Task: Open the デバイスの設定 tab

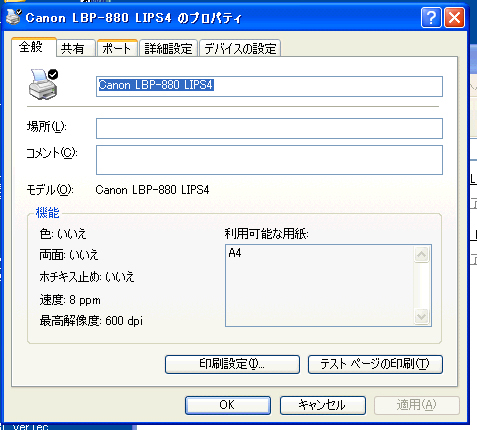Action: pyautogui.click(x=240, y=48)
